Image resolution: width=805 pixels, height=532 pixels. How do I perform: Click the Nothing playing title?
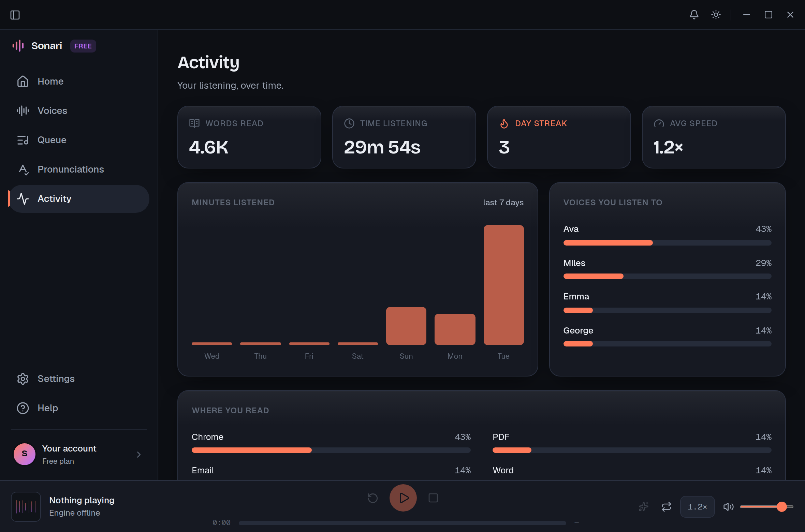coord(82,500)
